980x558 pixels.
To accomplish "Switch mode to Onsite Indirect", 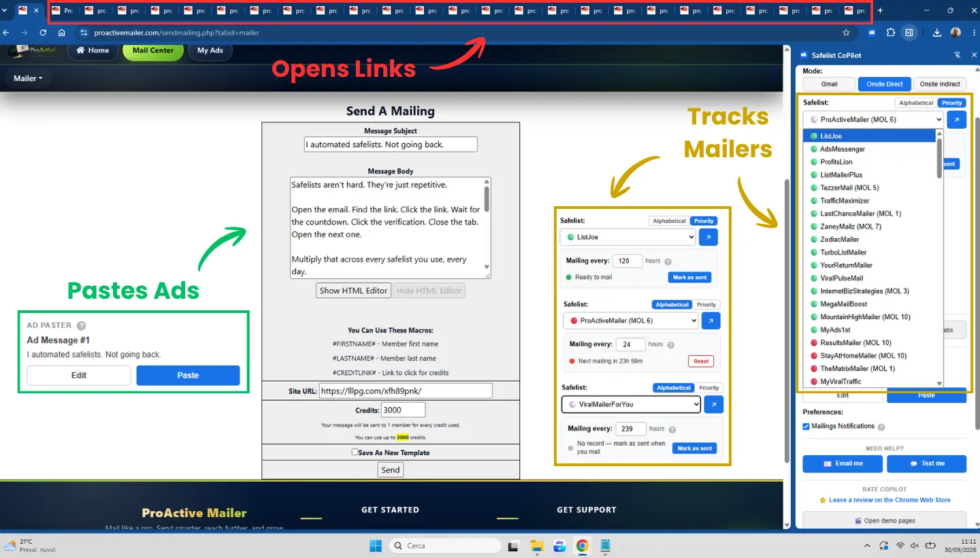I will (940, 84).
